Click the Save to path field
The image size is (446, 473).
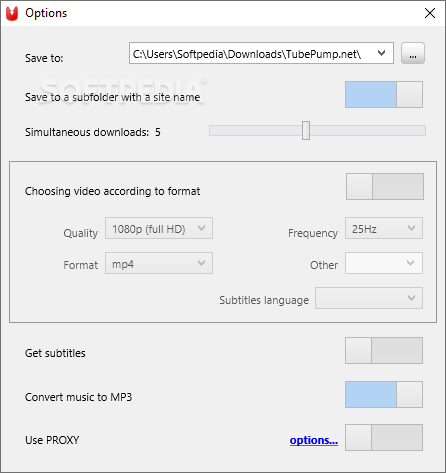[261, 53]
